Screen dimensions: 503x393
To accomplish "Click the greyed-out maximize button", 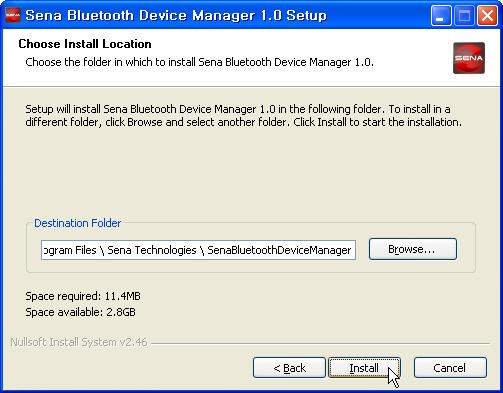I will 464,15.
